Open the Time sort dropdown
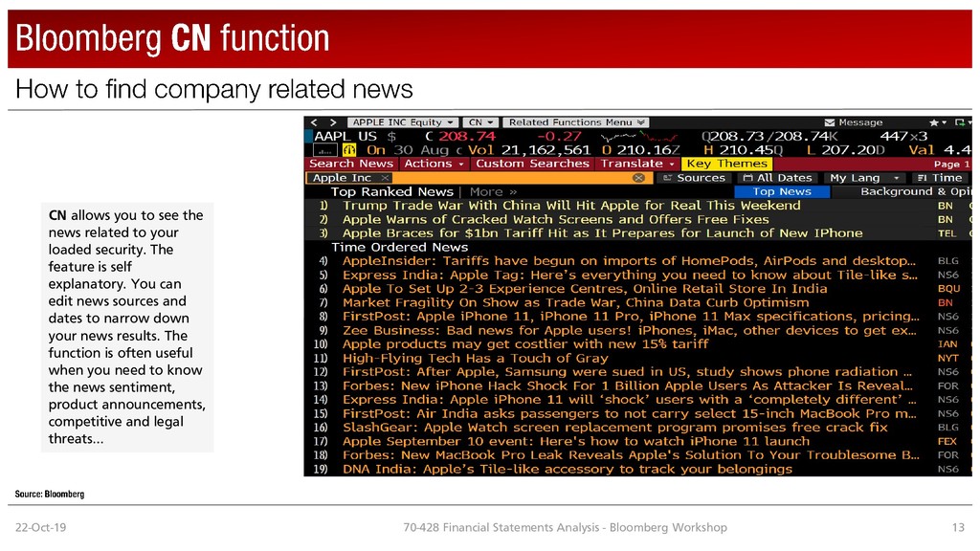980x551 pixels. tap(942, 178)
